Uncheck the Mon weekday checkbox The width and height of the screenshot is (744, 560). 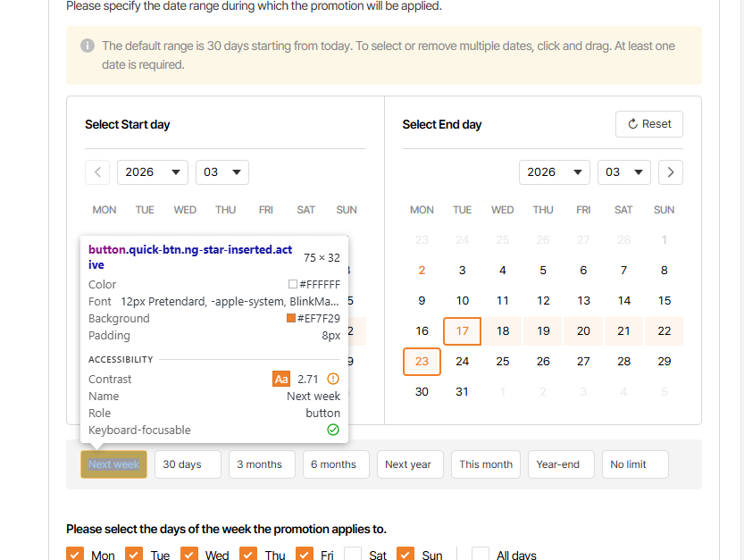point(75,555)
